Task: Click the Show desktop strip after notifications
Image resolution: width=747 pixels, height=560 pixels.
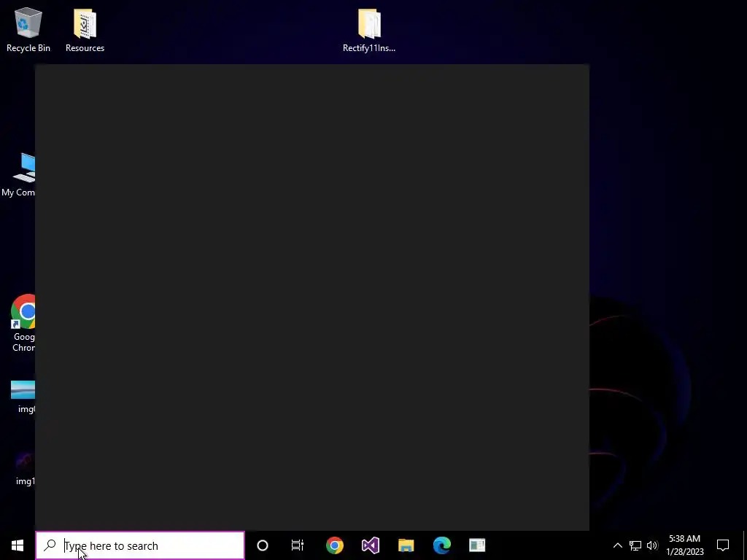Action: (x=745, y=545)
